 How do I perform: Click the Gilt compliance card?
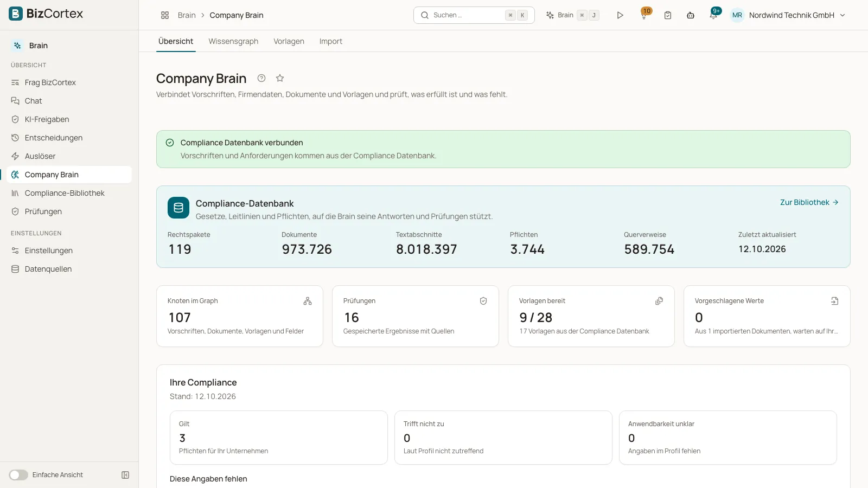279,438
